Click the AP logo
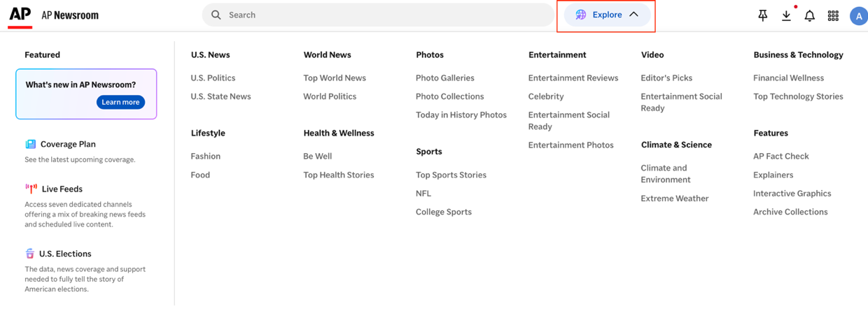This screenshot has width=868, height=318. 20,16
